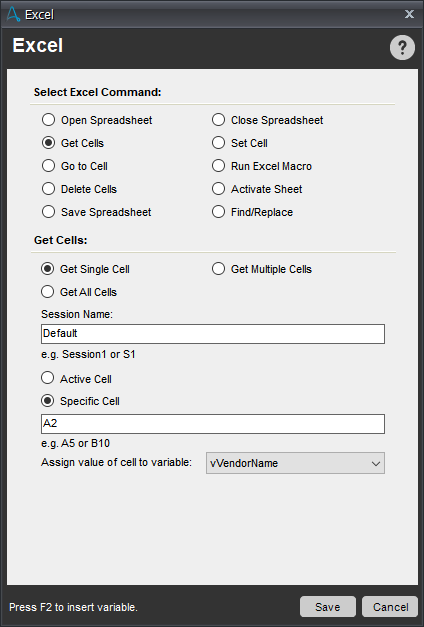Close the Excel dialog window
The width and height of the screenshot is (424, 627).
[x=409, y=14]
